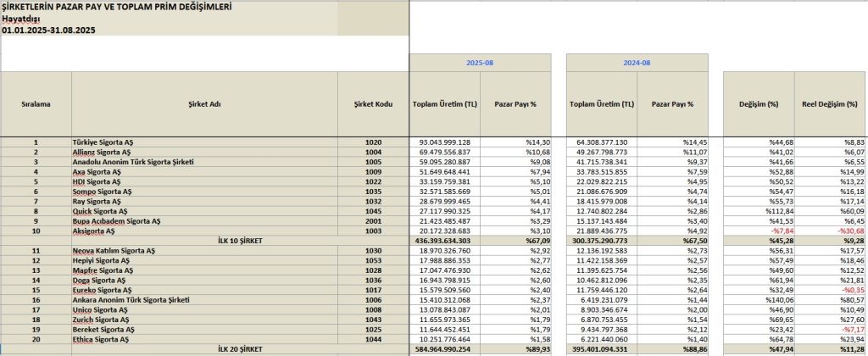868x356 pixels.
Task: Select the 'Şirket Adı' column header
Action: pos(204,104)
